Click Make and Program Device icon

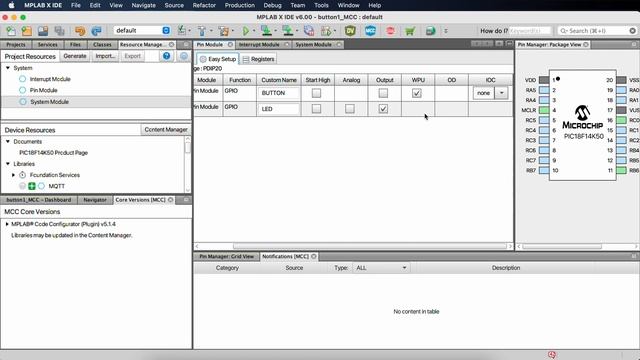(266, 31)
